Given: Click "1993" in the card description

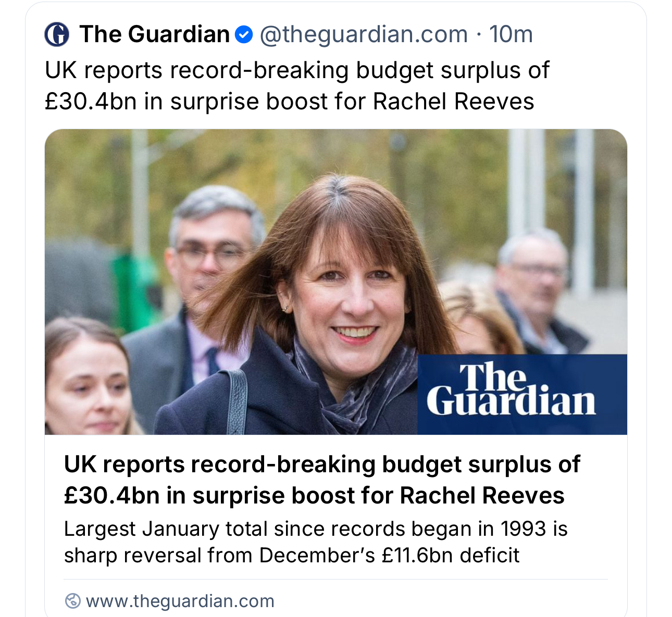Looking at the screenshot, I should point(523,529).
